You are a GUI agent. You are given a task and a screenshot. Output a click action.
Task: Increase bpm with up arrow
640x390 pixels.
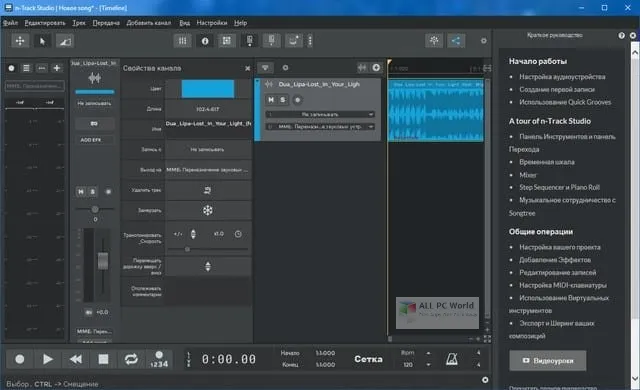coord(428,353)
